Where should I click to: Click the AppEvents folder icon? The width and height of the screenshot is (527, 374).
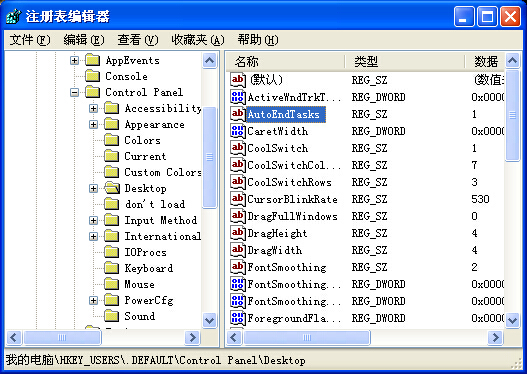click(x=92, y=60)
